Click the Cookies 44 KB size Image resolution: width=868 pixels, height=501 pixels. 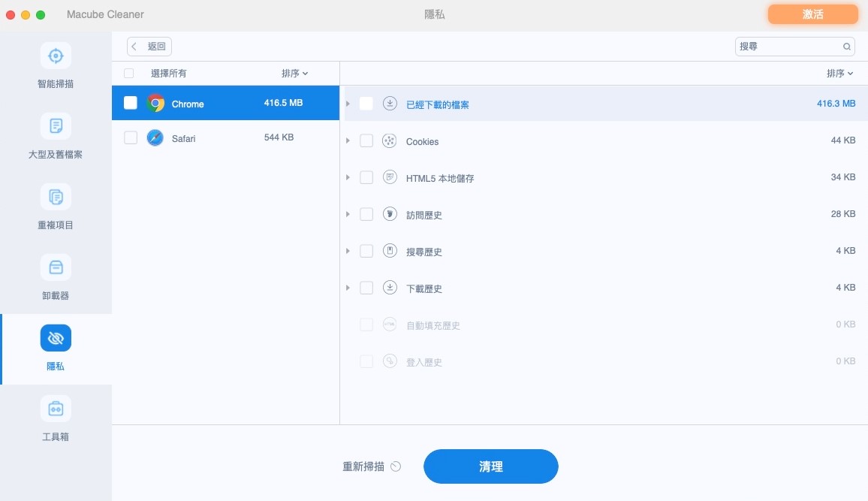(843, 140)
